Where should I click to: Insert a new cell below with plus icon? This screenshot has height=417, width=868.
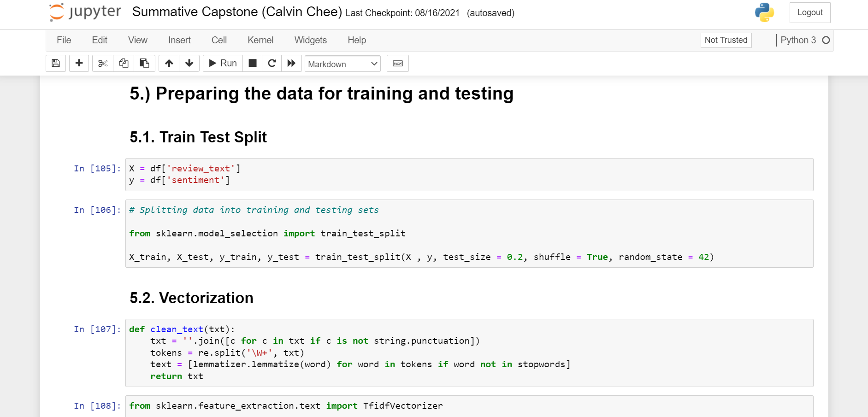pyautogui.click(x=79, y=63)
